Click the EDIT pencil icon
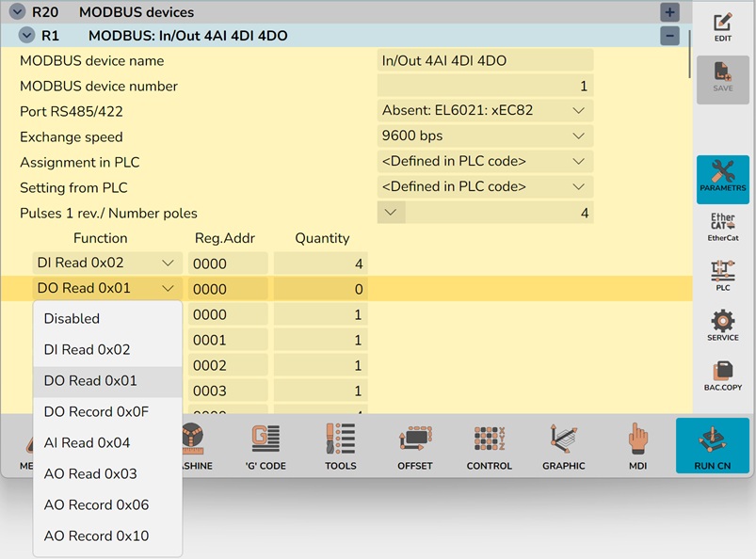The height and width of the screenshot is (559, 756). pos(722,27)
